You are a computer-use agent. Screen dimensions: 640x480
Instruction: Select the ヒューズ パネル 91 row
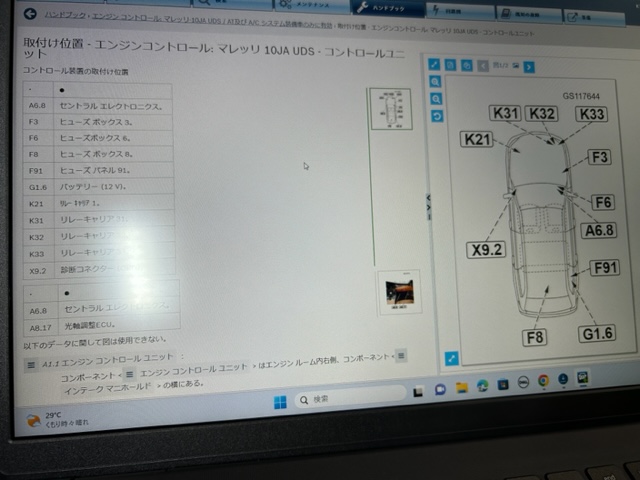(99, 171)
